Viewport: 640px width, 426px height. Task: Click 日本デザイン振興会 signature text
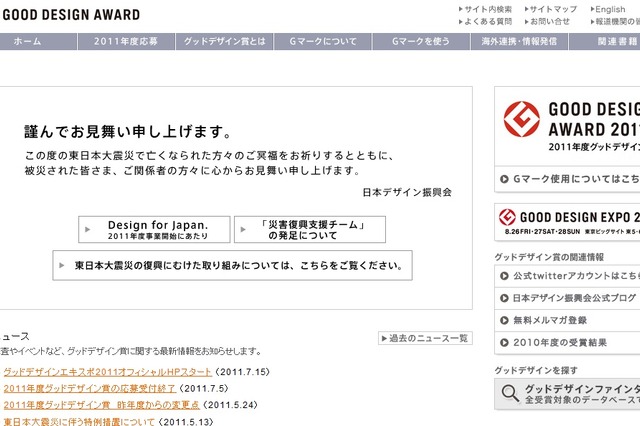(x=407, y=192)
